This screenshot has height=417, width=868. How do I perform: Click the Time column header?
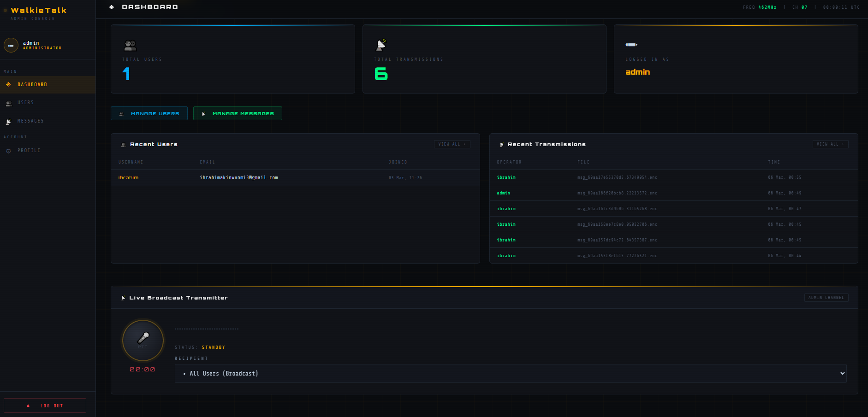point(774,162)
